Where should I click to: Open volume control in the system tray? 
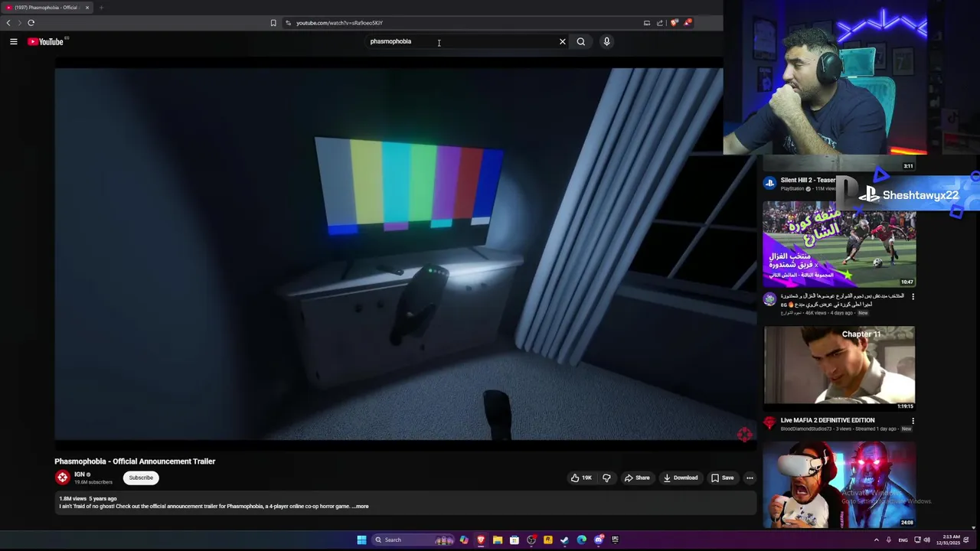click(x=926, y=540)
